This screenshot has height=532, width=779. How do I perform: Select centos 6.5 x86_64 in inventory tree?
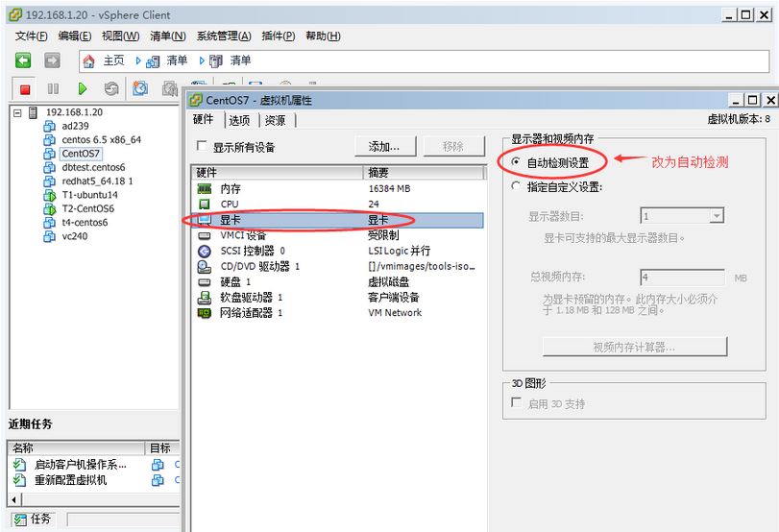coord(102,140)
